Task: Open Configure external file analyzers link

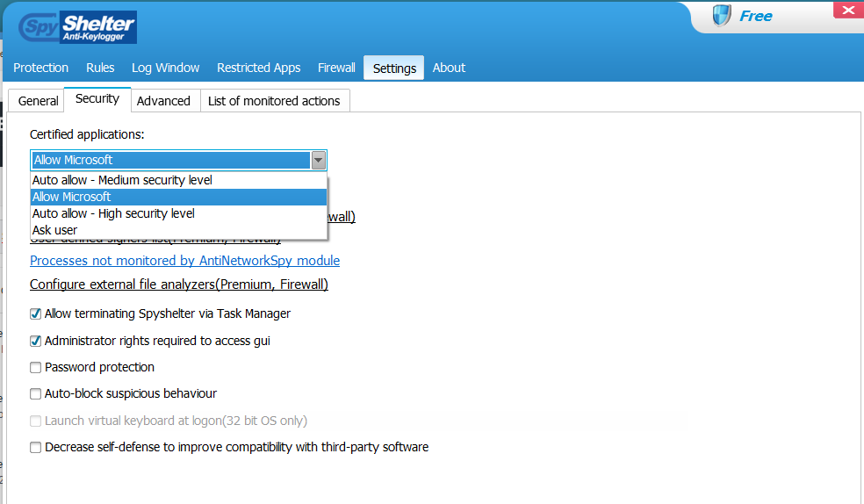Action: coord(178,284)
